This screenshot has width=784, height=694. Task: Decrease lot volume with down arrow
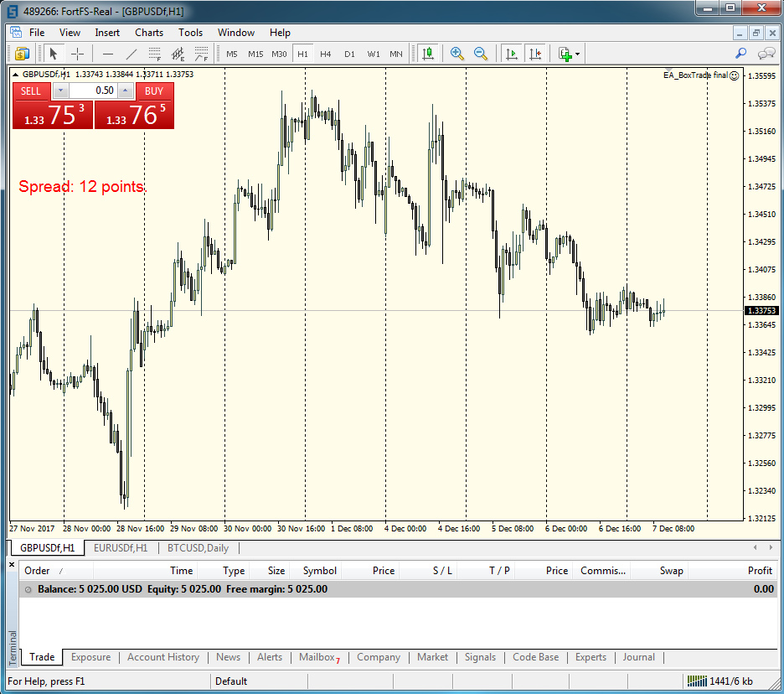60,91
